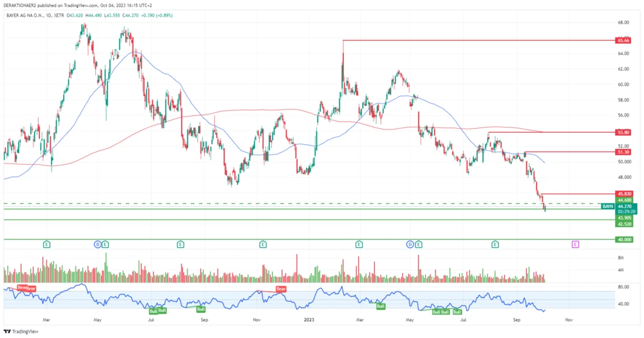Click the earnings E marker near November 2022
The height and width of the screenshot is (338, 644).
tap(263, 244)
